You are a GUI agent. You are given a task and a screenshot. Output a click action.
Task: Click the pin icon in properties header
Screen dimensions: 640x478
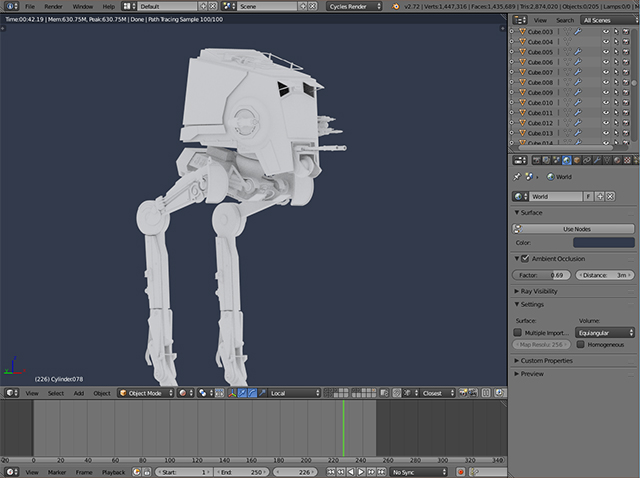(x=519, y=177)
